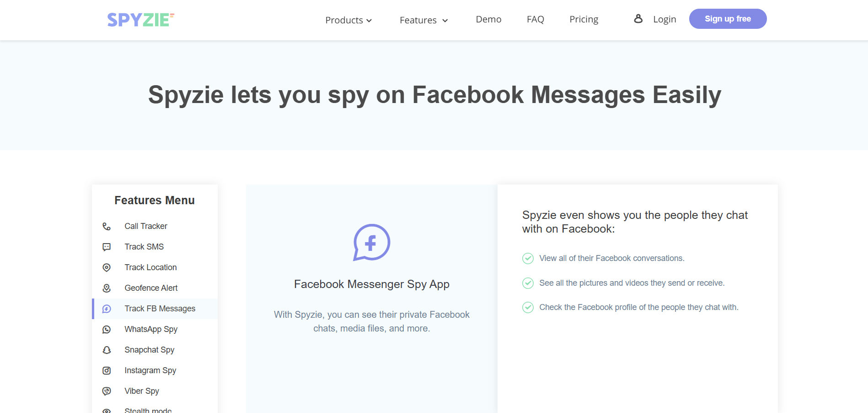This screenshot has width=868, height=413.
Task: Open the Demo menu item
Action: (x=488, y=19)
